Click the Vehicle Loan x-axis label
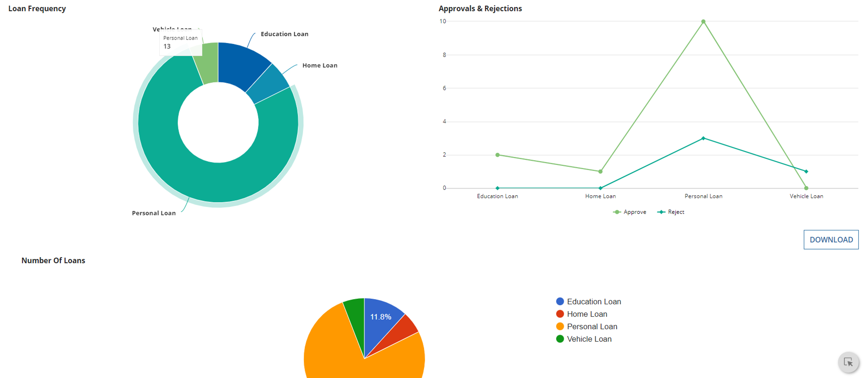 tap(806, 196)
